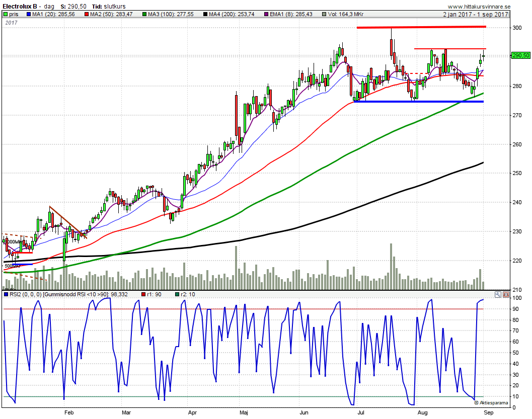The width and height of the screenshot is (532, 419).
Task: Click the 50 level on RSI axis
Action: [515, 353]
